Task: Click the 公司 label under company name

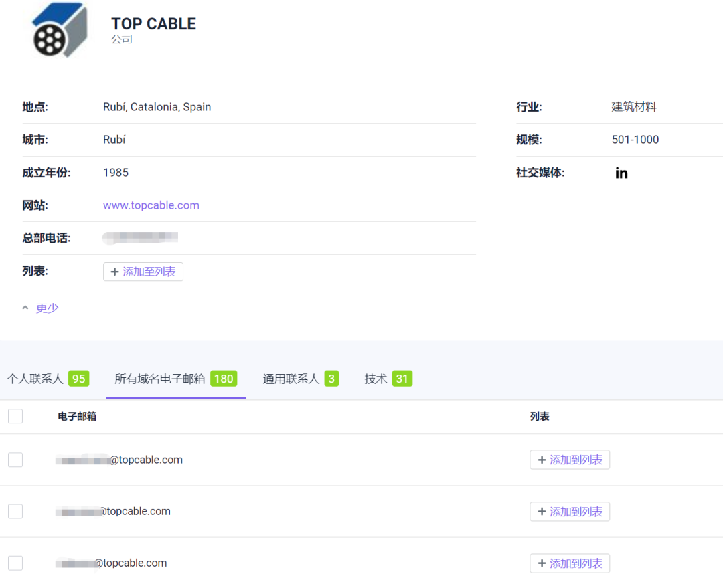Action: 122,39
